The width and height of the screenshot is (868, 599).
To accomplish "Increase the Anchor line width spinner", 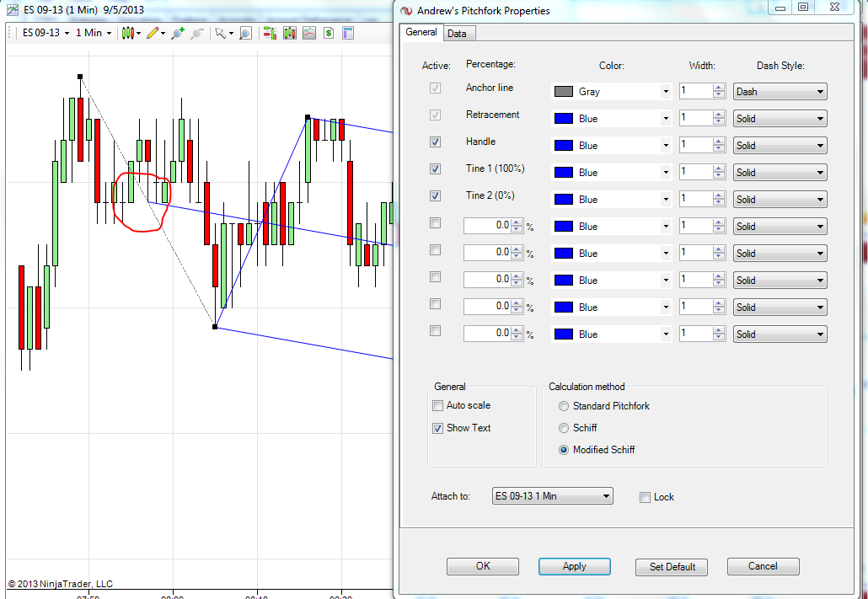I will click(x=719, y=88).
